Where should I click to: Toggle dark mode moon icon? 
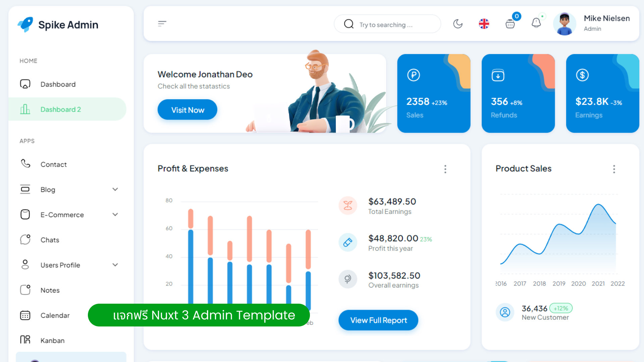tap(458, 23)
